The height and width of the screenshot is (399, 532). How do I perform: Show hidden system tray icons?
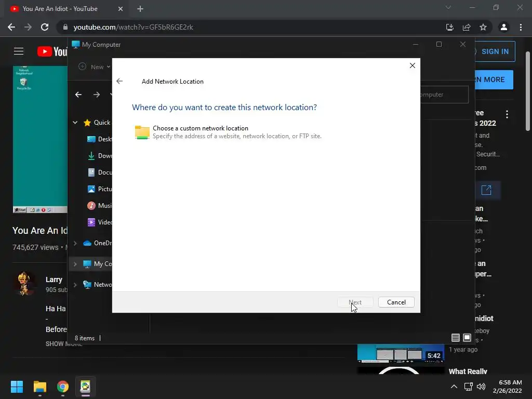click(454, 387)
